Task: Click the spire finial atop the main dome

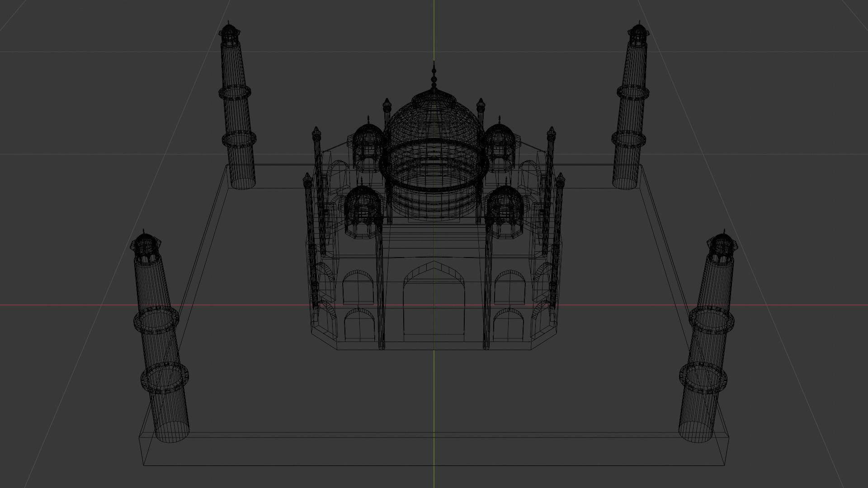Action: [434, 75]
